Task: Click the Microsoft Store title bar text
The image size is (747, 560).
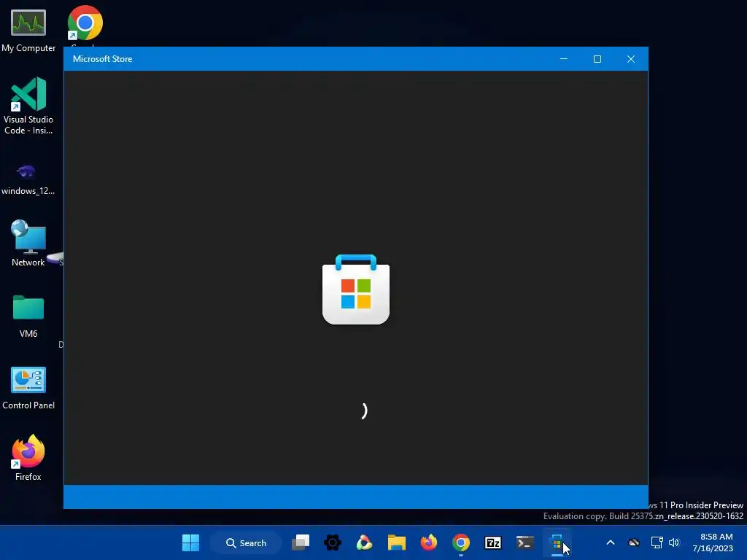Action: [102, 59]
